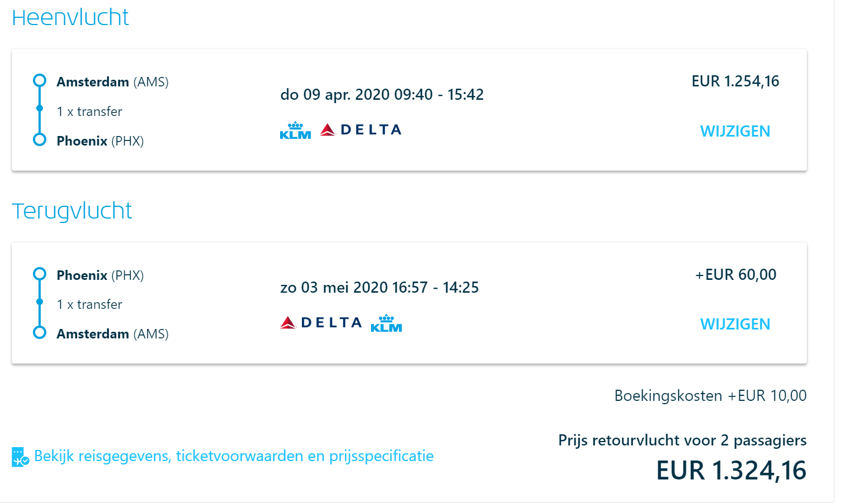The image size is (842, 504).
Task: Open the Bekijk reisgegevens, ticketvoorwaarden en prijsspecificatie link
Action: coord(234,456)
